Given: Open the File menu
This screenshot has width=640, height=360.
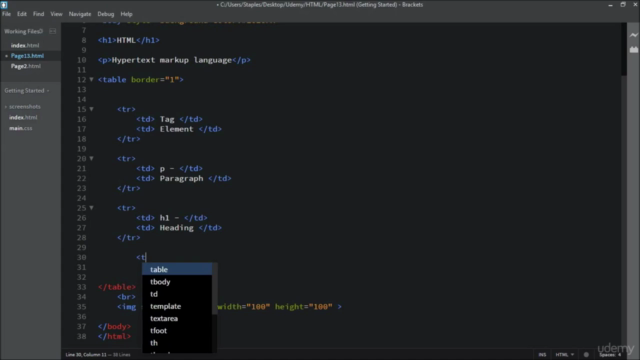Looking at the screenshot, I should 6,14.
